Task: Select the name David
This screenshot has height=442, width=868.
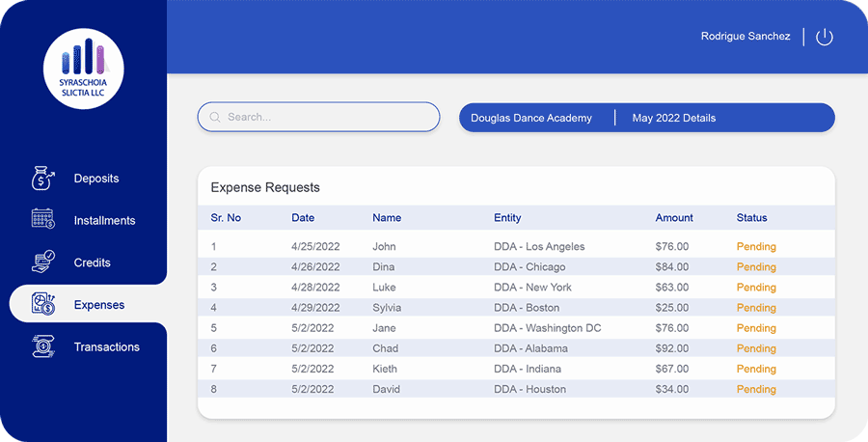Action: click(386, 389)
